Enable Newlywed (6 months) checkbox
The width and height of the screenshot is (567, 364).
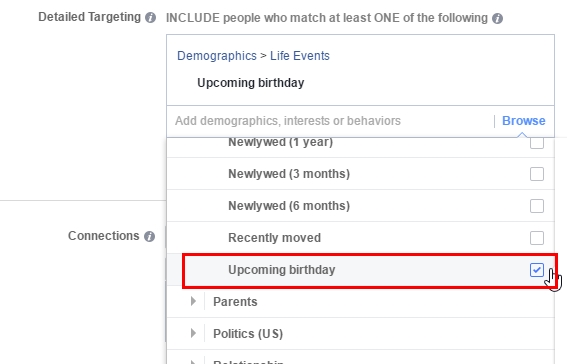coord(537,206)
